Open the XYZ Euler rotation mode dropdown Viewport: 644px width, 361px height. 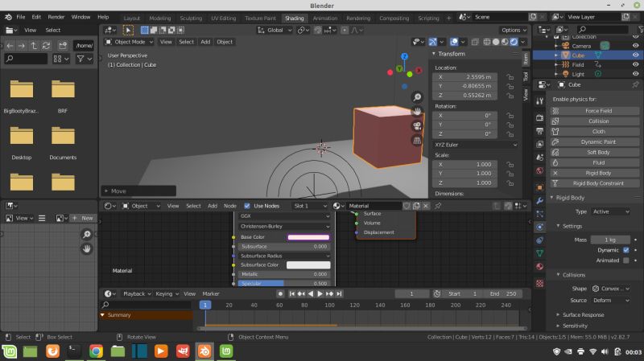tap(475, 145)
